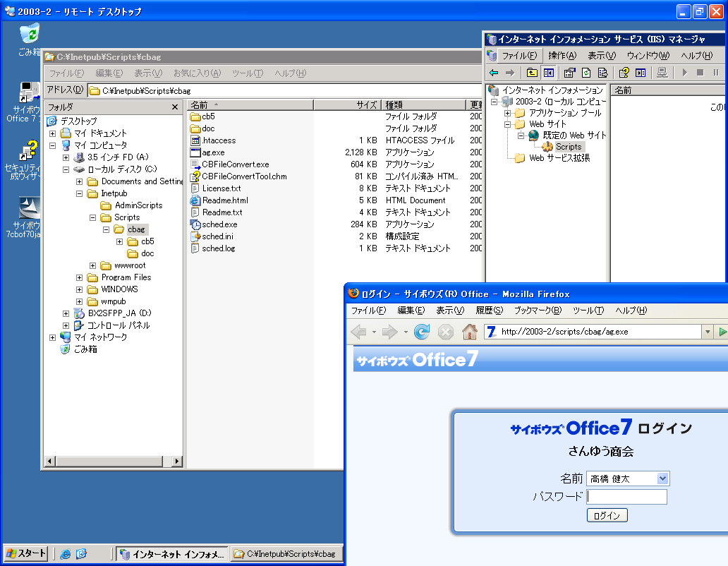Expand WINDOWS folder tree node
Viewport: 728px width, 566px height.
pos(80,289)
